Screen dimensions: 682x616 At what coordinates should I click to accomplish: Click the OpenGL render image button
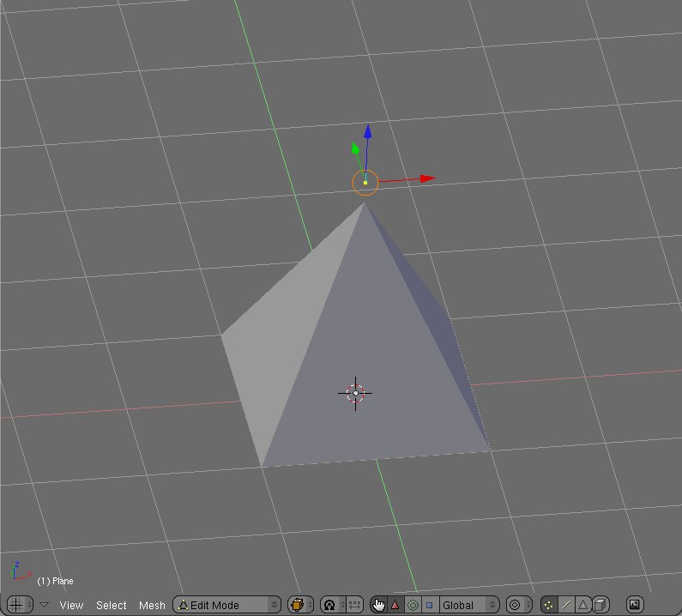coord(635,605)
